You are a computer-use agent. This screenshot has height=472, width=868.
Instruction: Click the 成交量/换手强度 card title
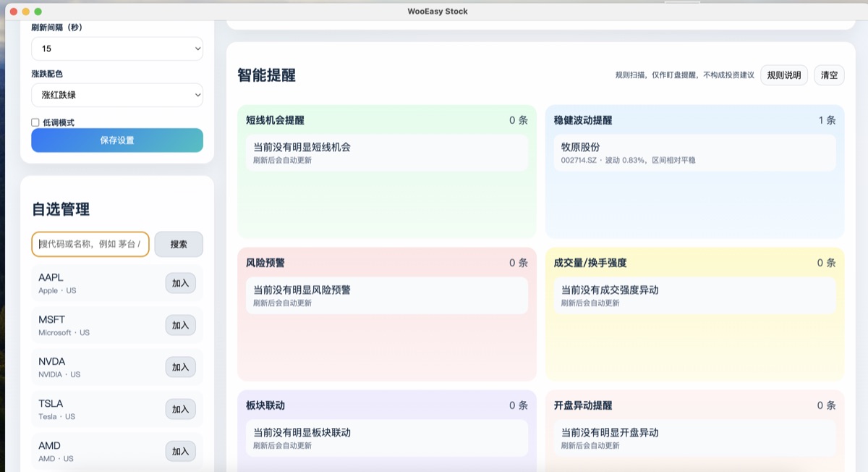click(590, 263)
